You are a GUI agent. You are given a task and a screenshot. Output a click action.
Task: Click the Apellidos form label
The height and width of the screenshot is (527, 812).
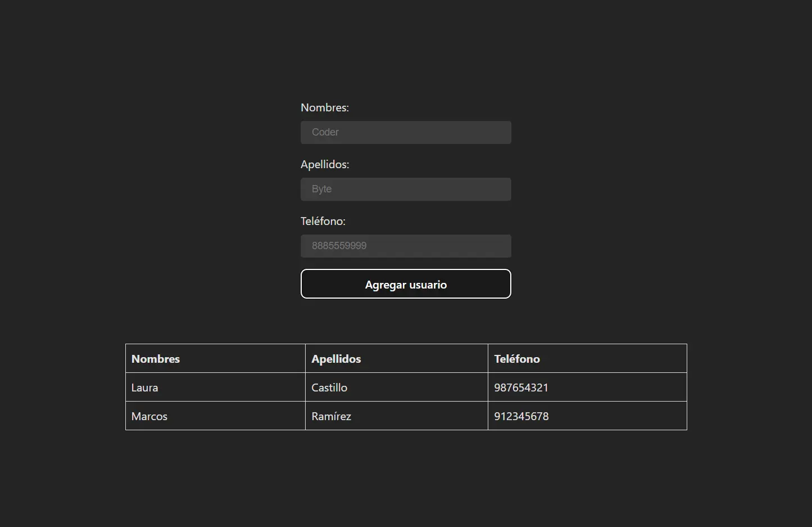click(324, 164)
